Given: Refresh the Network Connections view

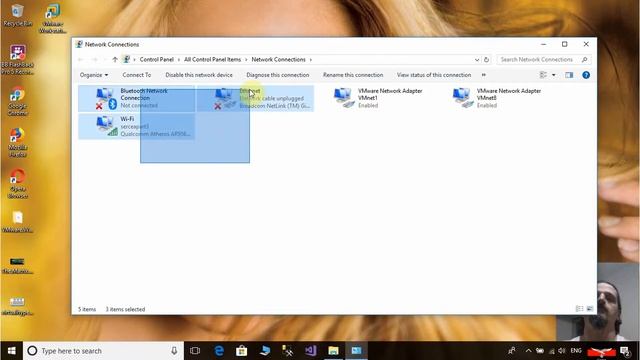Looking at the screenshot, I should tap(486, 60).
